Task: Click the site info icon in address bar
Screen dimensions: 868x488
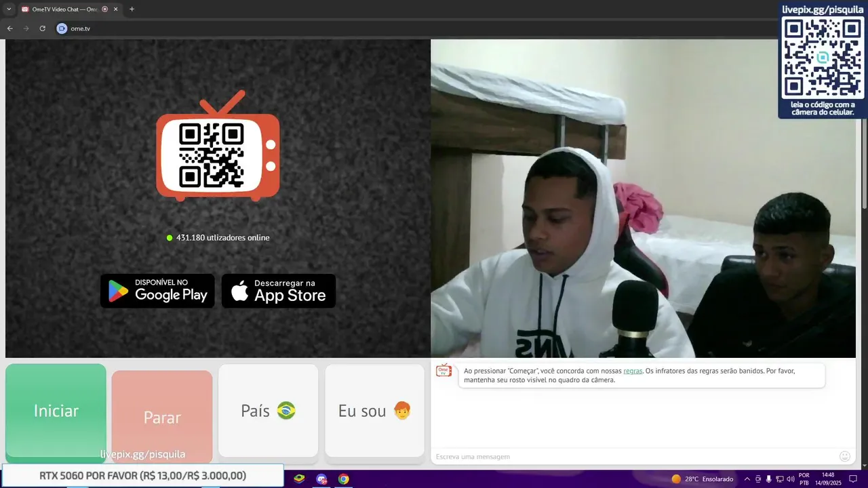Action: tap(62, 28)
